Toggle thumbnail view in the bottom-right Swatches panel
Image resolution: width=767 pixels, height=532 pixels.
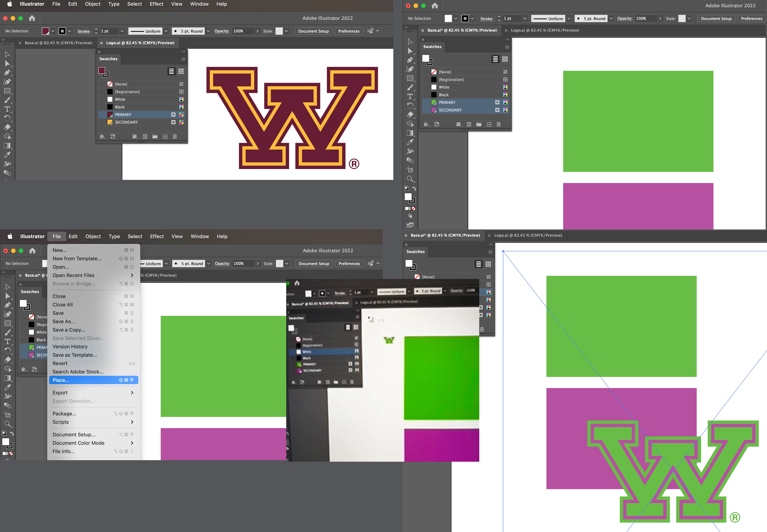click(488, 264)
